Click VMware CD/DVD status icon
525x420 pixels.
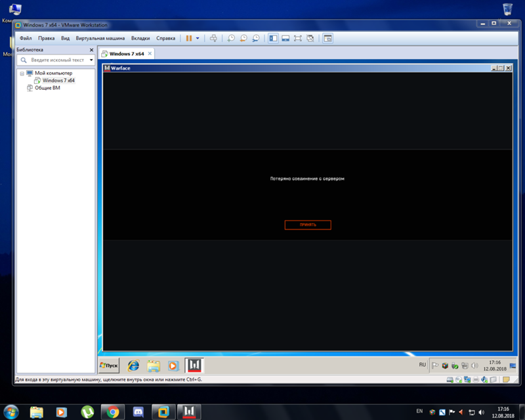(x=459, y=379)
